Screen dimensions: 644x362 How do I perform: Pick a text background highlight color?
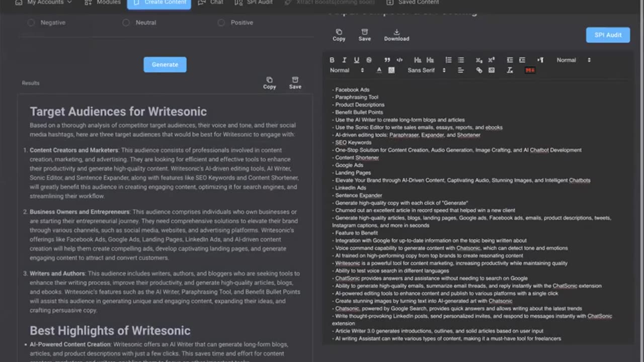tap(391, 70)
